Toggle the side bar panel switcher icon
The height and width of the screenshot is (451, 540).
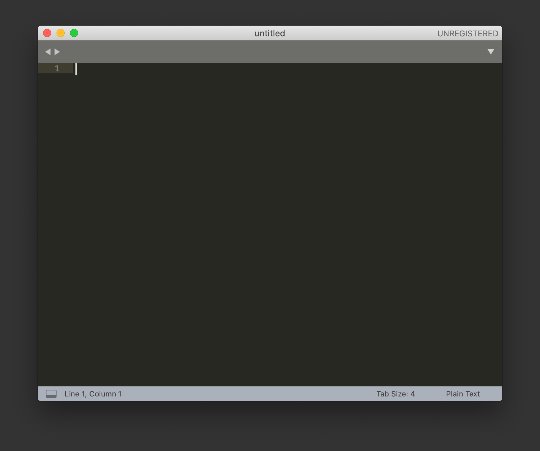(x=51, y=394)
